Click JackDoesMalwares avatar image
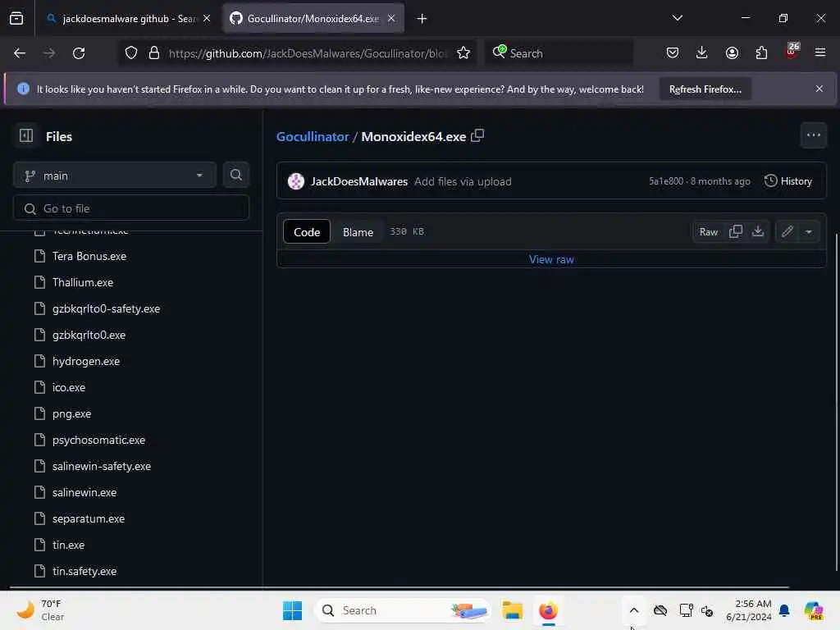 pyautogui.click(x=295, y=181)
